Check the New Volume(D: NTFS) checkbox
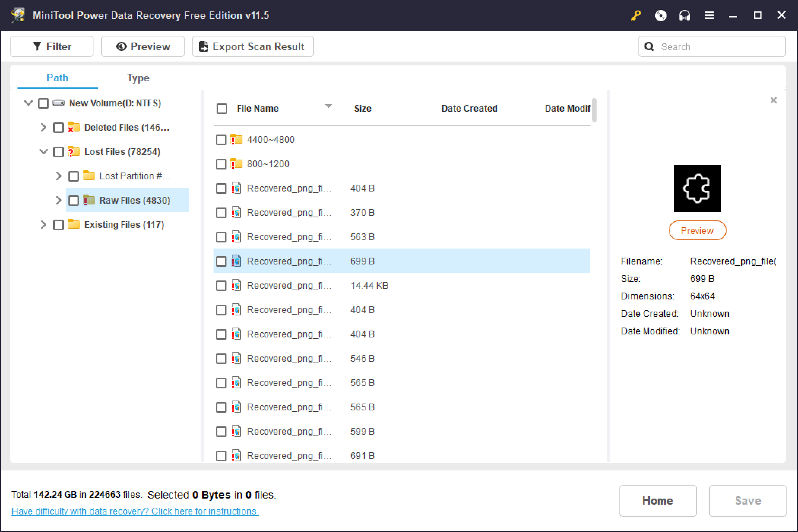This screenshot has height=532, width=798. [43, 103]
